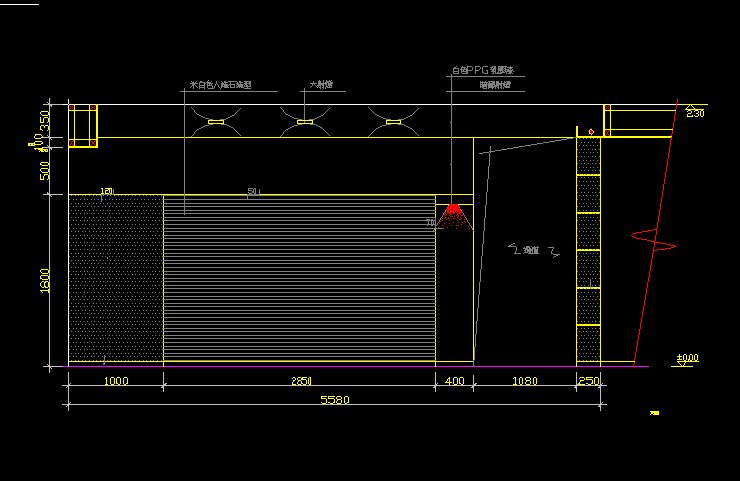Click the leftmost ceiling downlight fixture
This screenshot has width=740, height=481.
(x=215, y=122)
